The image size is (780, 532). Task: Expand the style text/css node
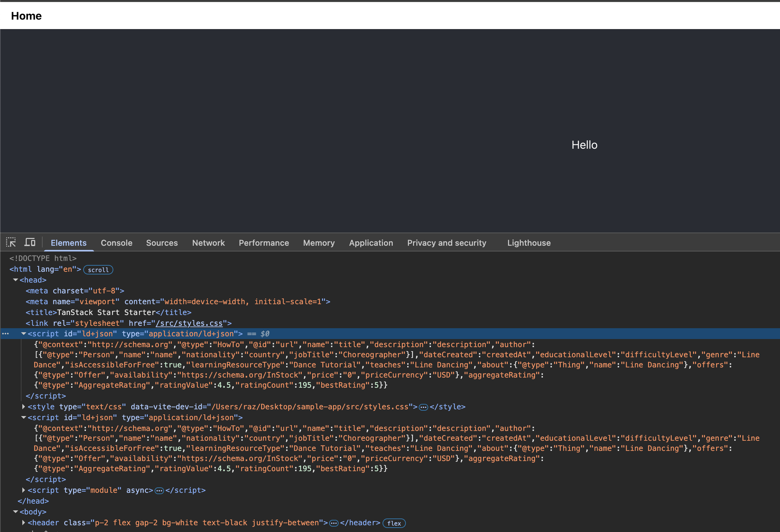(24, 407)
